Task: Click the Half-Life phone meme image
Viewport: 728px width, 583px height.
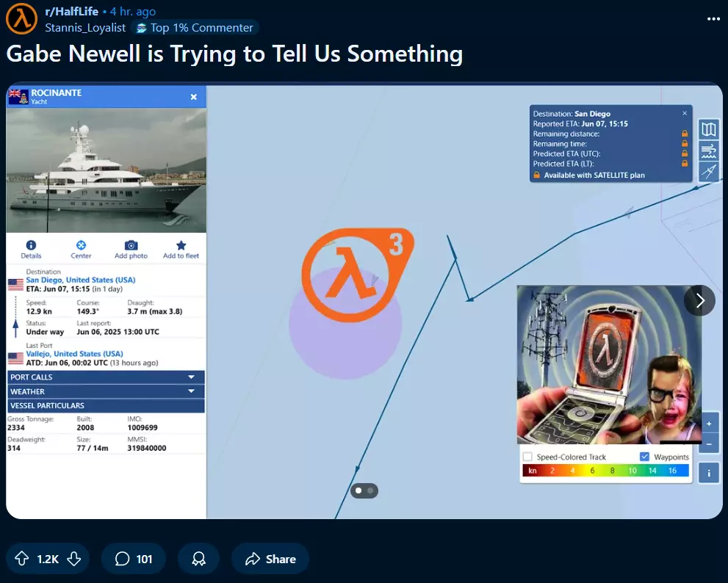Action: tap(609, 365)
